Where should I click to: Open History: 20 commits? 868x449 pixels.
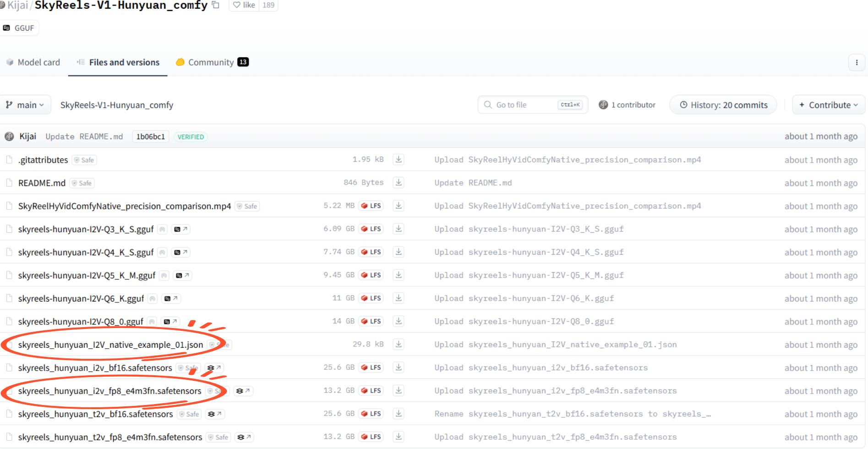[x=723, y=105]
